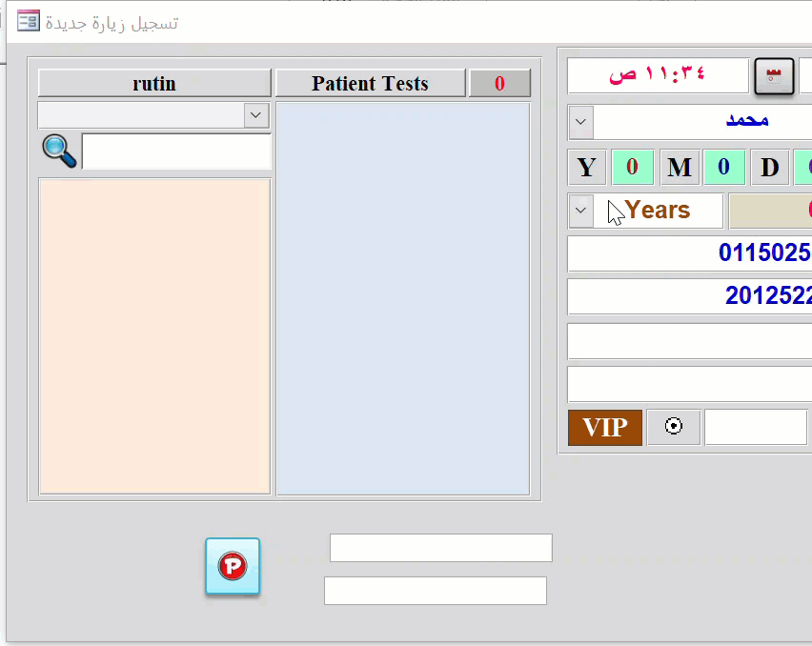Click the VIP button
The width and height of the screenshot is (812, 646).
click(x=605, y=428)
